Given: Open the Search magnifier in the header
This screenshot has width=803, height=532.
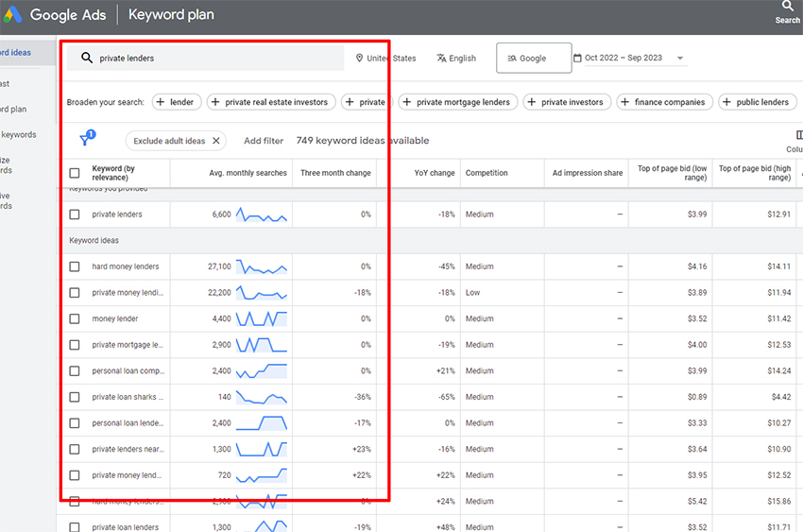Looking at the screenshot, I should pos(787,7).
